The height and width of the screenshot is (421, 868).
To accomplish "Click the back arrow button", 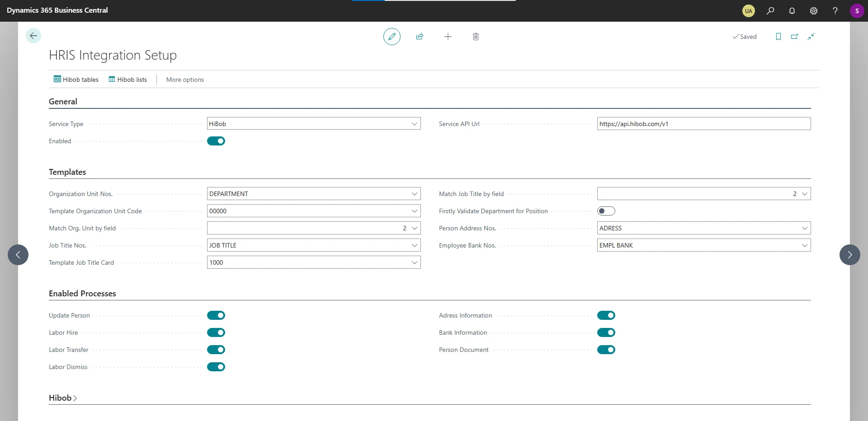I will coord(33,36).
